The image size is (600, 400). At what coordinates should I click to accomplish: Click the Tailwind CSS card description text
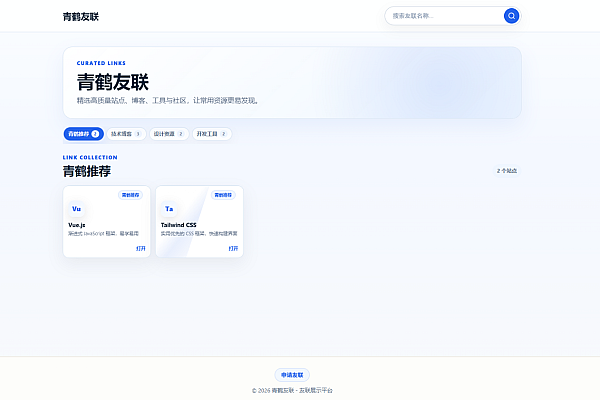(199, 233)
